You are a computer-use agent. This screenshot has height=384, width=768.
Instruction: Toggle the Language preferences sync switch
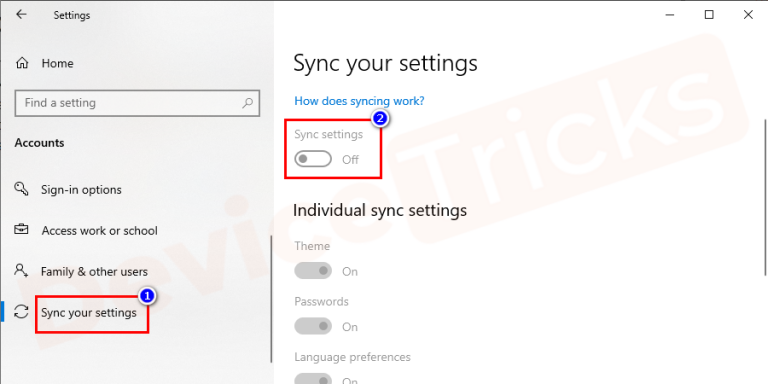tap(313, 380)
